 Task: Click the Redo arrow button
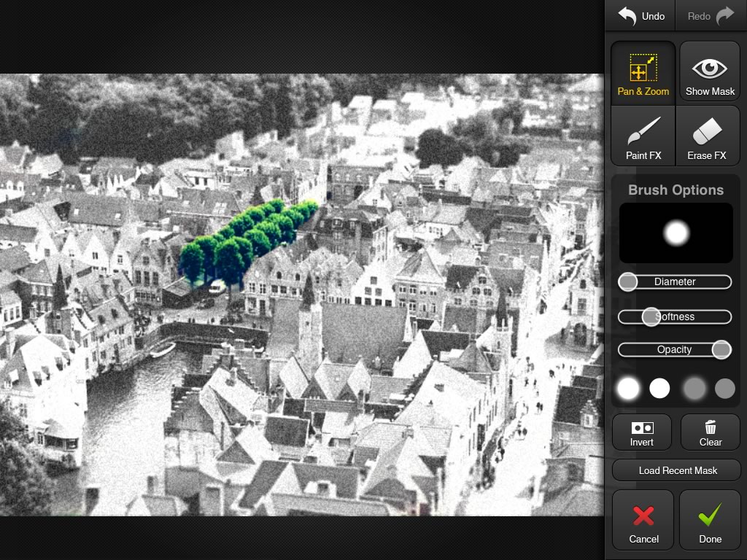coord(711,16)
